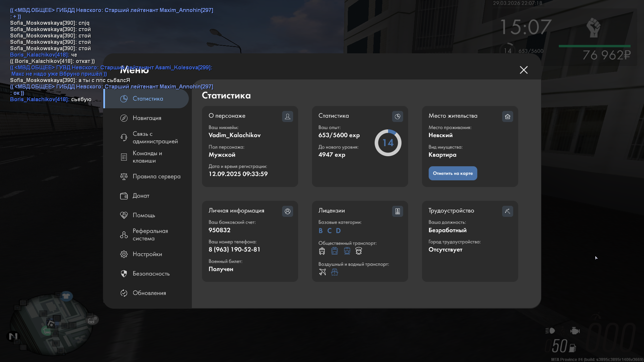Click the bus license icon under Общественный транспорт

(322, 251)
